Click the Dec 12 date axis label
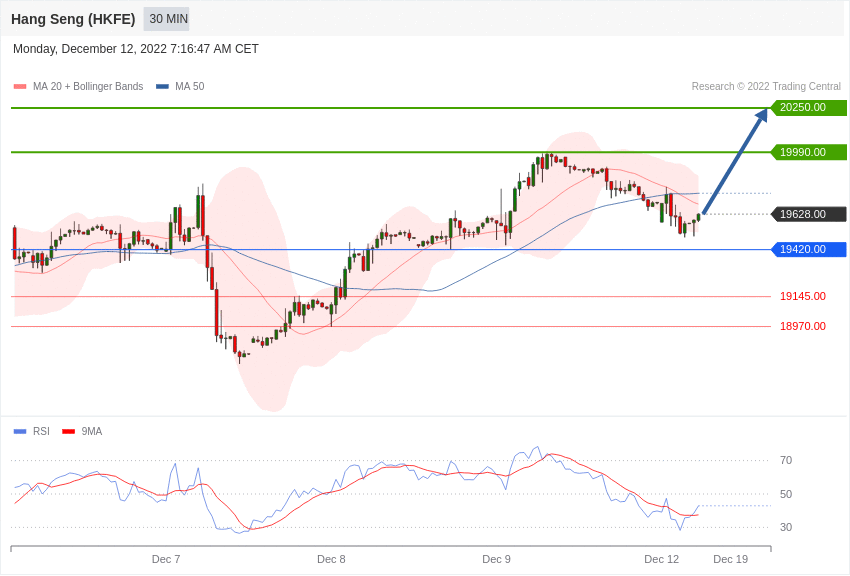This screenshot has height=576, width=850. pyautogui.click(x=661, y=559)
